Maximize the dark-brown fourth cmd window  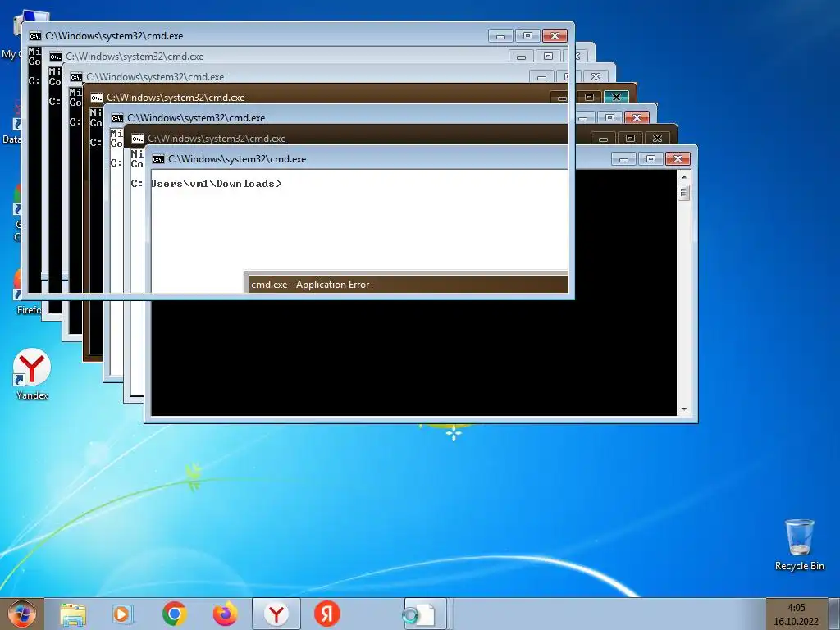tap(589, 97)
